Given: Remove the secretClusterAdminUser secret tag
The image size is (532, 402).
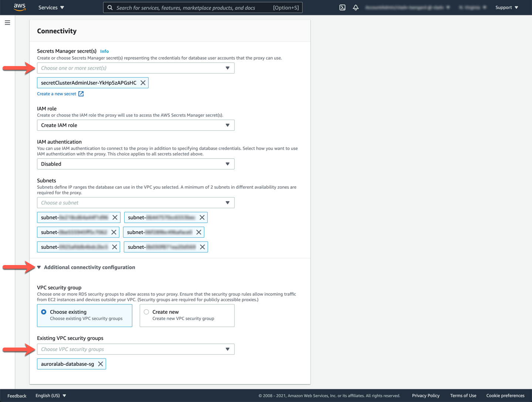Looking at the screenshot, I should (x=143, y=83).
